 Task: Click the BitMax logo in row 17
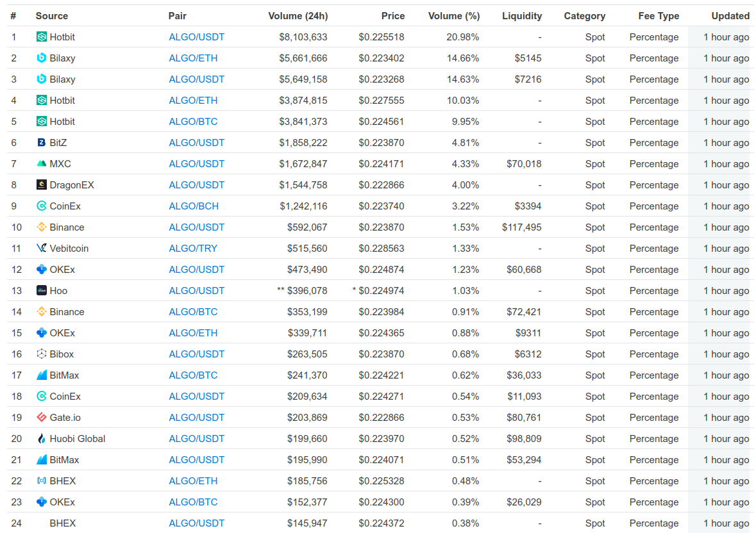42,376
